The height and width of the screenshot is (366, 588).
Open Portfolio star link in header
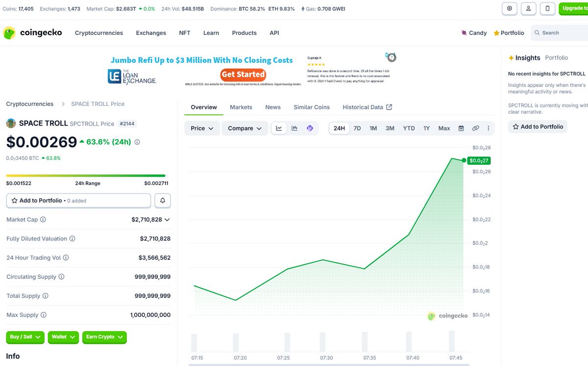(509, 33)
